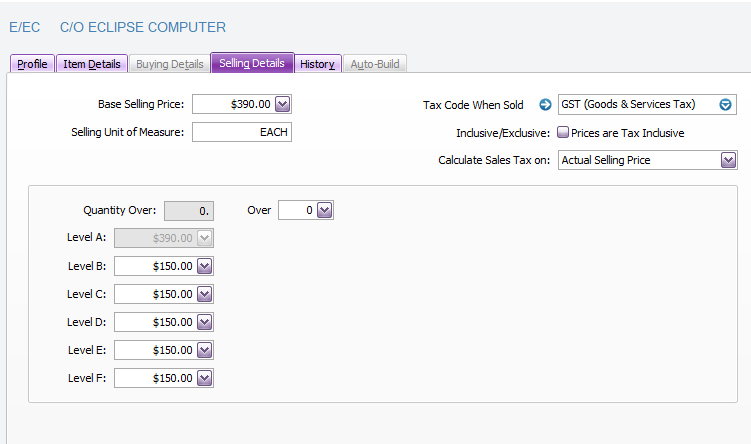Switch to the Profile tab
751x444 pixels.
coord(32,64)
